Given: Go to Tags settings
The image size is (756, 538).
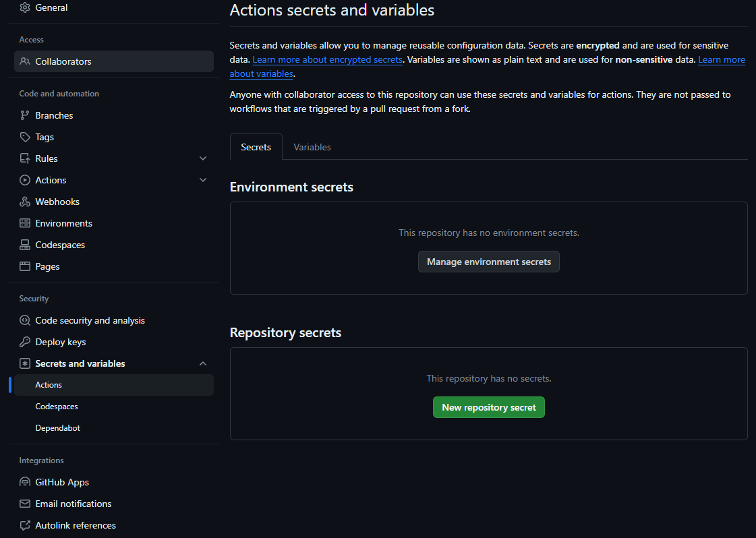Looking at the screenshot, I should [45, 137].
